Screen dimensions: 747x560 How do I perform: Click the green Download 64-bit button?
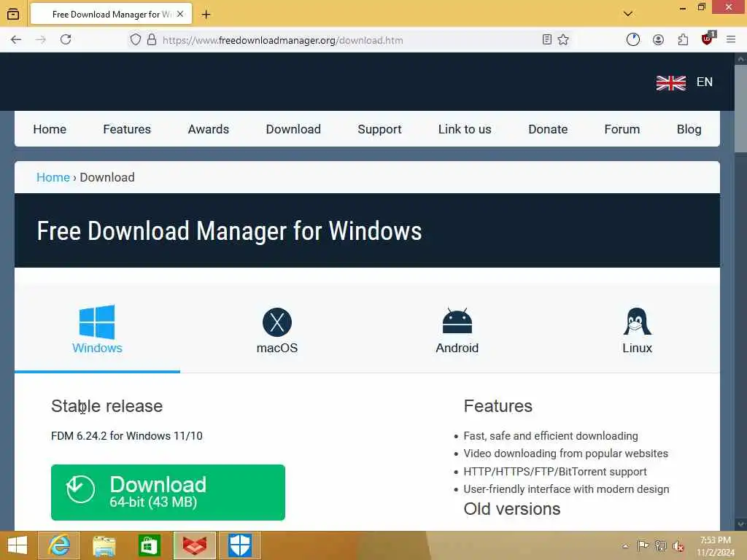[x=168, y=492]
